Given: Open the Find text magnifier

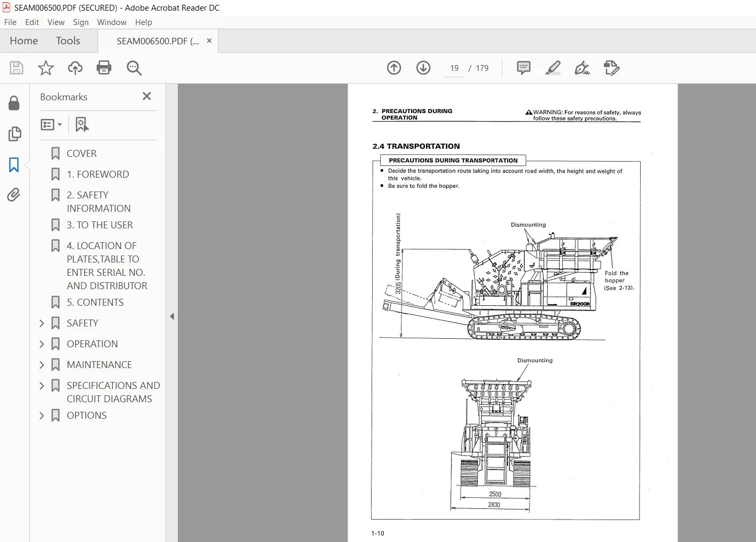Looking at the screenshot, I should click(134, 68).
